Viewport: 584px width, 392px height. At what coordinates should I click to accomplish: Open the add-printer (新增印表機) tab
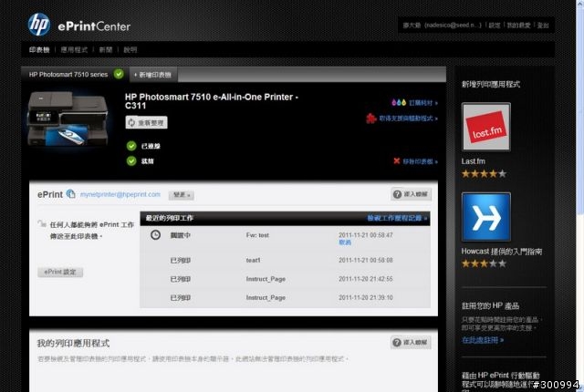153,75
